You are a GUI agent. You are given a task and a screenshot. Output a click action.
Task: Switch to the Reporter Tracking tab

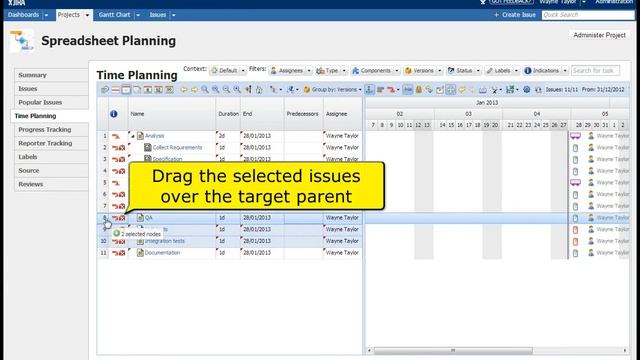[51, 143]
